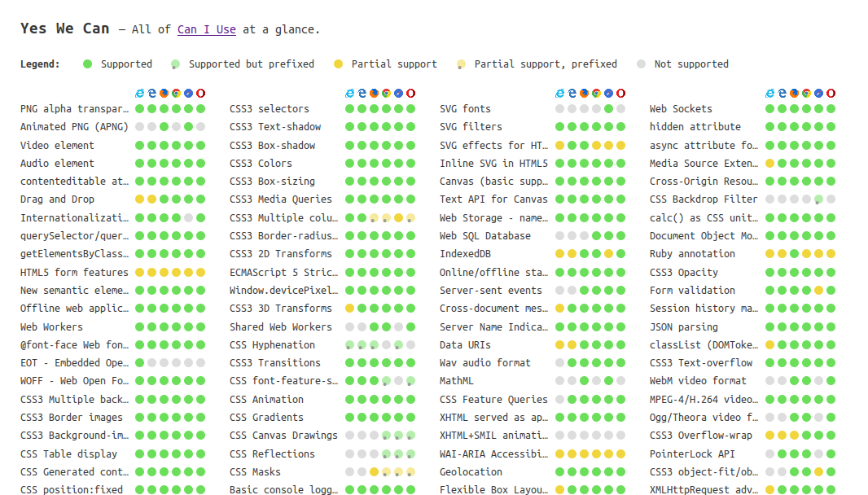Click the gray Not supported legend dot
Screen dimensions: 868x495
642,64
